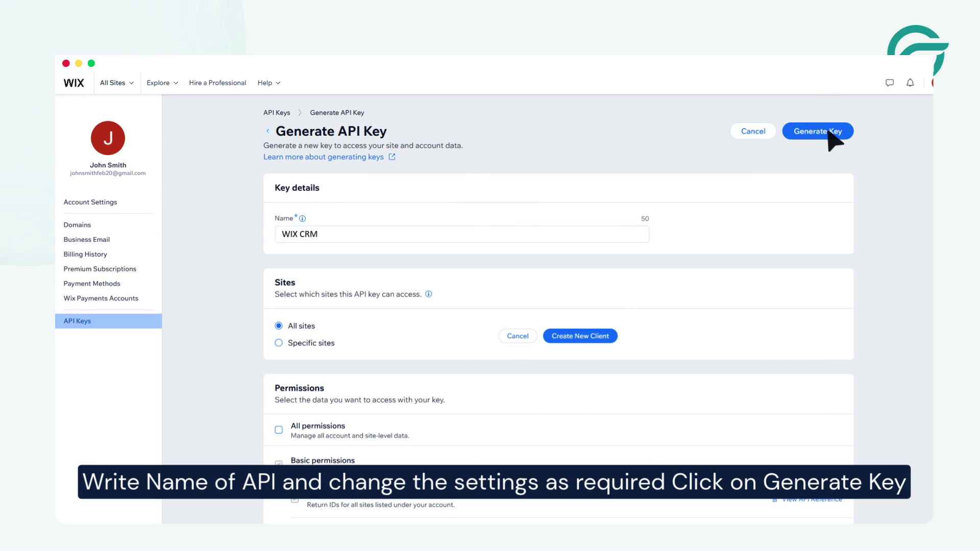Viewport: 980px width, 551px height.
Task: Open Account Settings in the sidebar
Action: (90, 202)
